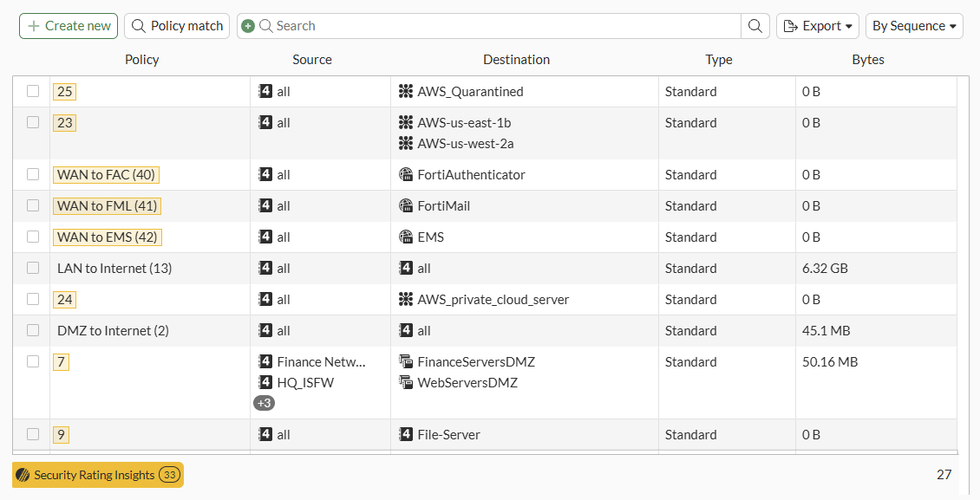
Task: Click the Destination column header
Action: pos(516,60)
